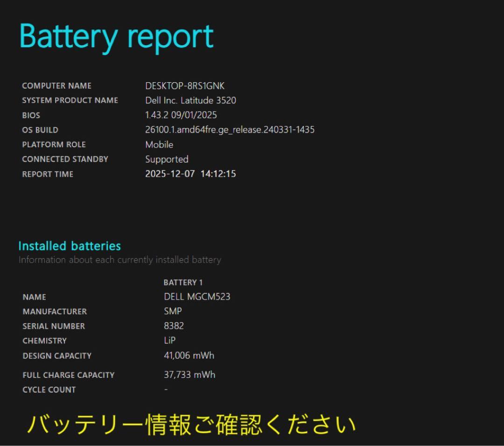Click the OS BUILD label
Screen dimensions: 504x446
coord(40,130)
